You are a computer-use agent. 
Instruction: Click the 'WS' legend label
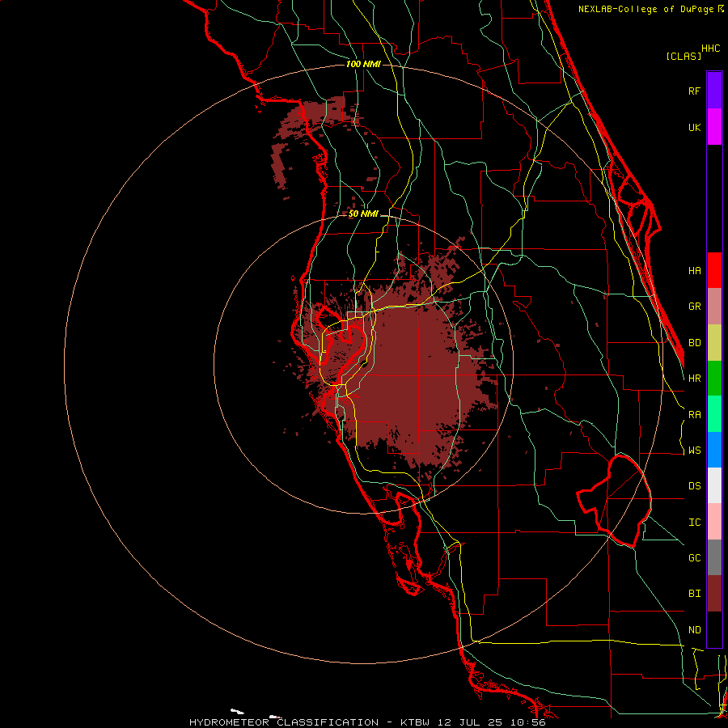pyautogui.click(x=694, y=451)
